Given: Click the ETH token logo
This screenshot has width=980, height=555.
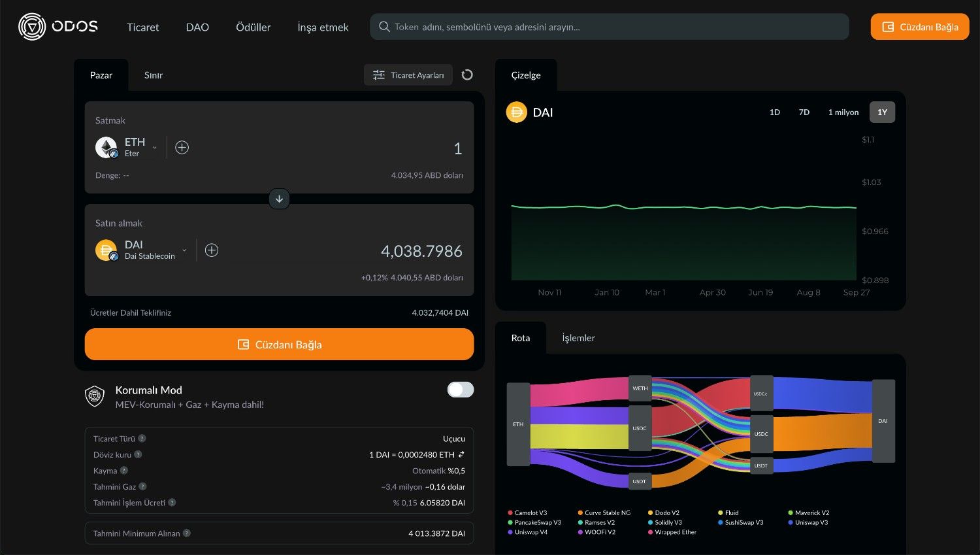Looking at the screenshot, I should [x=106, y=147].
